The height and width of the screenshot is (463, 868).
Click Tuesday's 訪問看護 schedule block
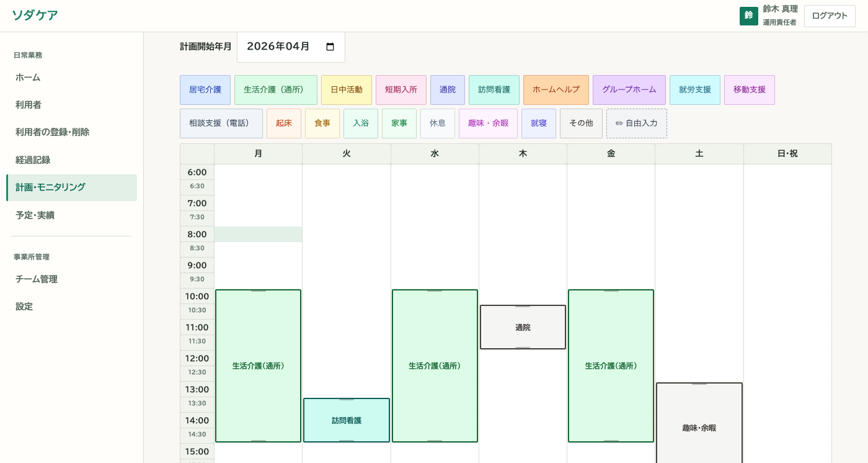coord(347,420)
